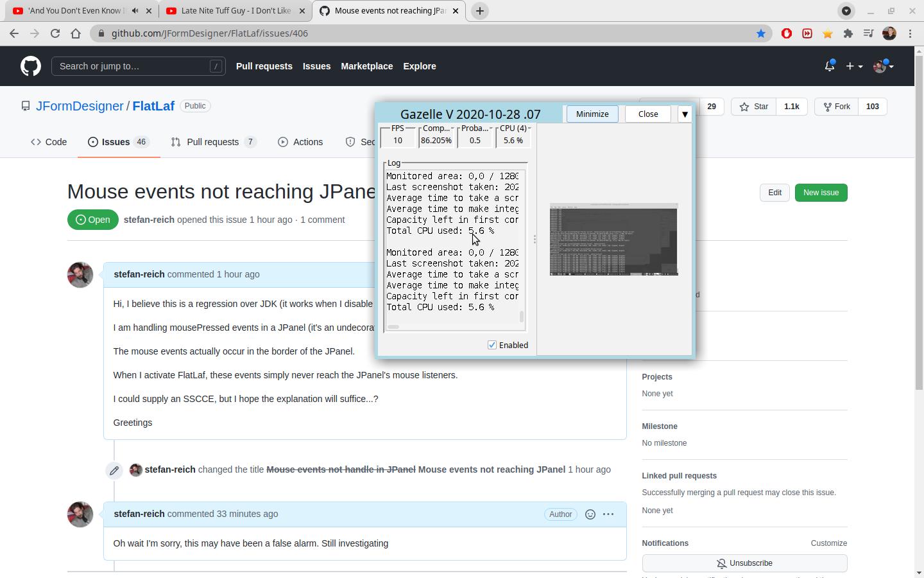
Task: Open the browser extensions puzzle icon
Action: 848,33
